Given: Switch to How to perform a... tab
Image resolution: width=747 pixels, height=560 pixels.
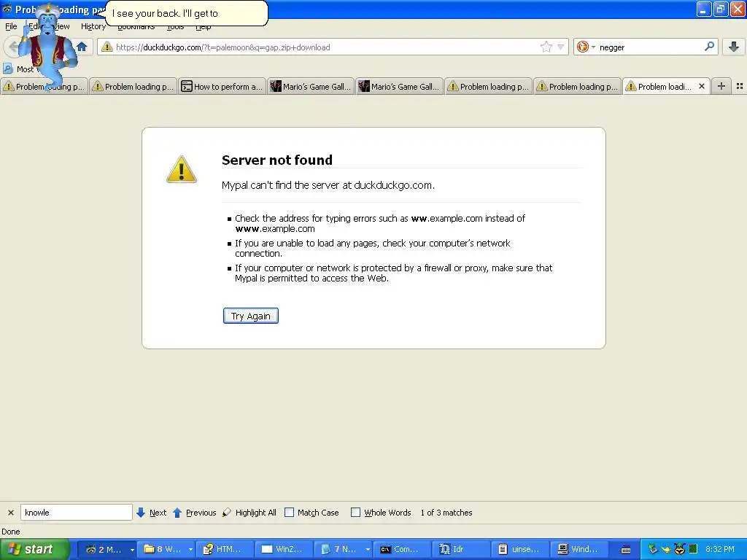Looking at the screenshot, I should coord(222,86).
